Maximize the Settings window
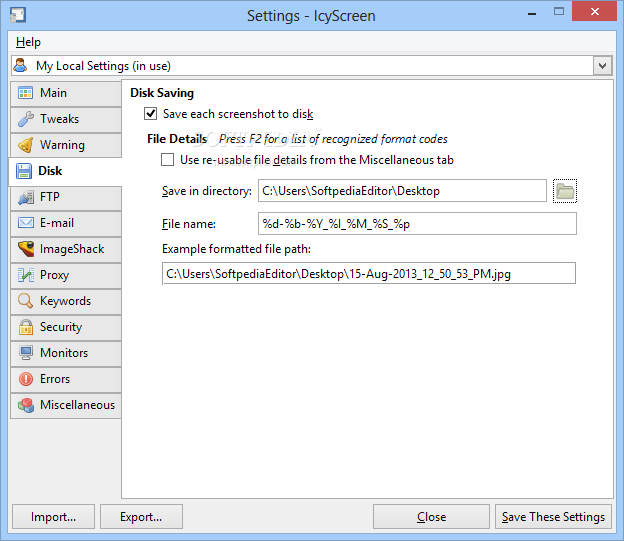Image resolution: width=624 pixels, height=541 pixels. pos(559,12)
